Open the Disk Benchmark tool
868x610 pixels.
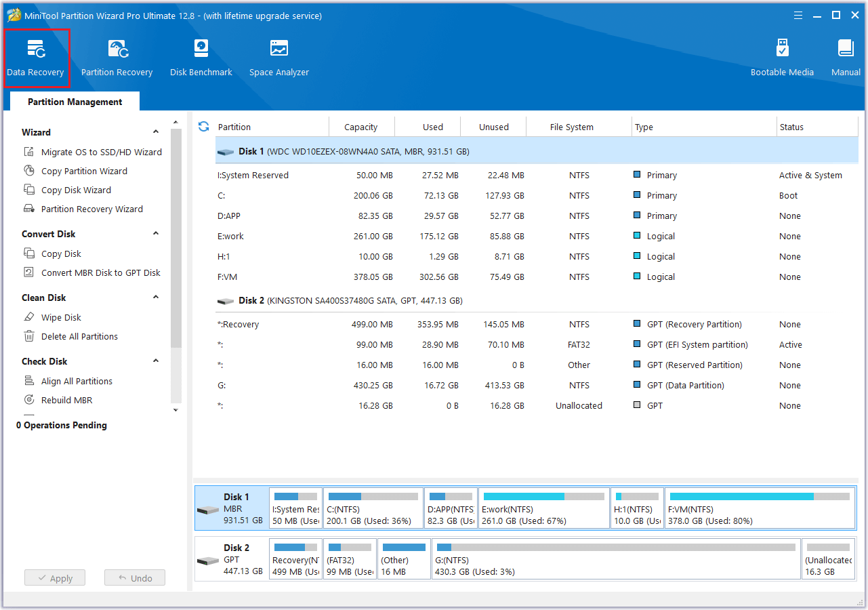tap(201, 58)
